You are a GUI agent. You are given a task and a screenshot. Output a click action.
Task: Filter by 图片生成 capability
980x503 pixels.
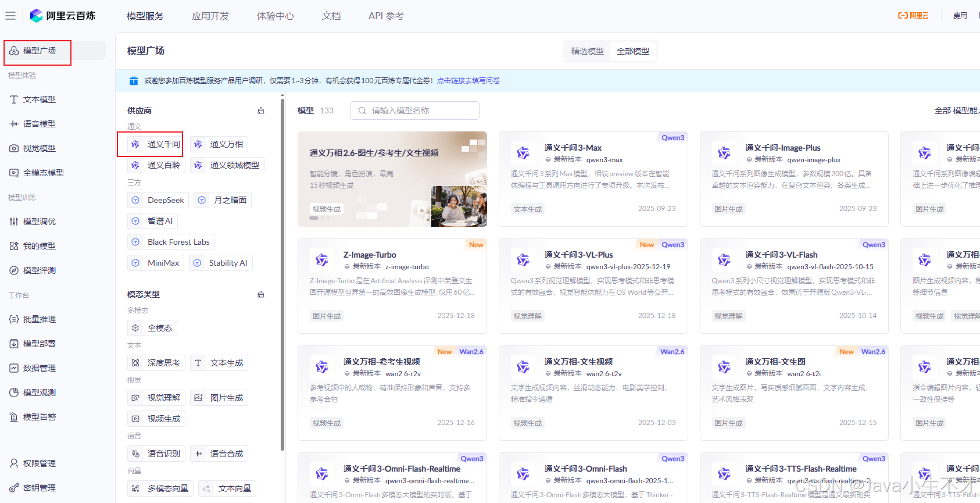[219, 398]
